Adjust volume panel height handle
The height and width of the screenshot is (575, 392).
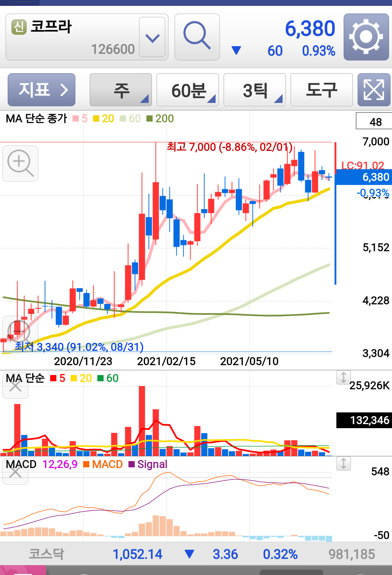(343, 377)
